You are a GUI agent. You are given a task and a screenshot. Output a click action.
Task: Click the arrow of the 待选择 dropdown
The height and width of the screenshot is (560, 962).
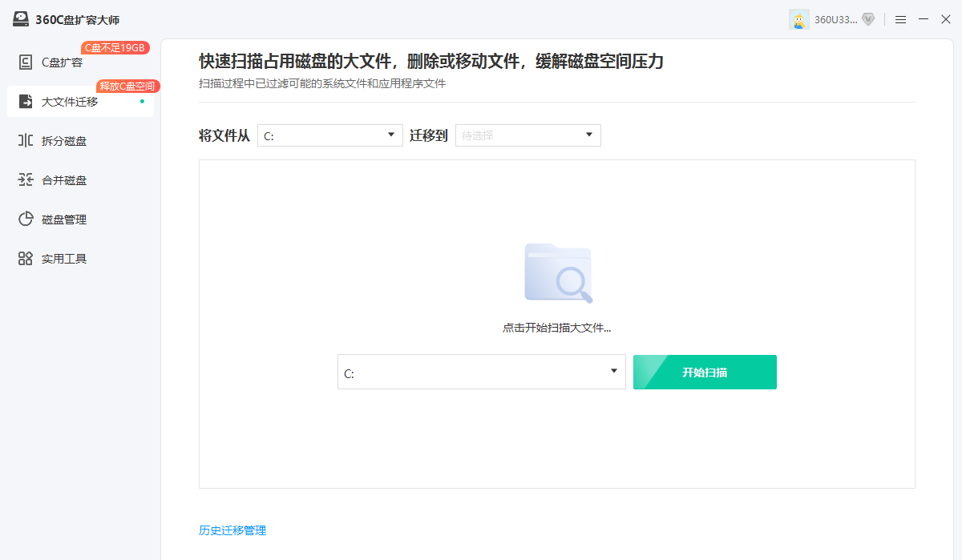tap(589, 135)
